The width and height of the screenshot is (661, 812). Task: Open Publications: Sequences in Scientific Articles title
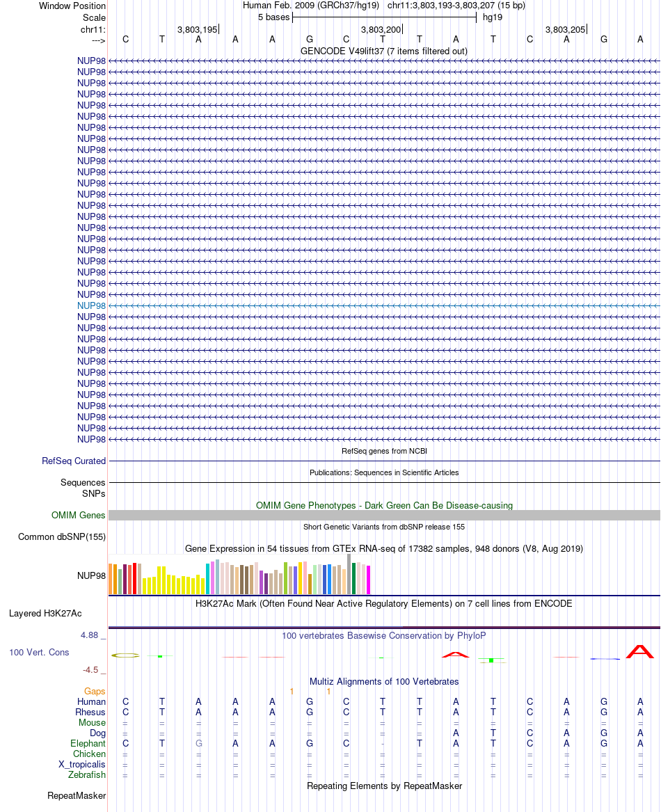tap(384, 472)
